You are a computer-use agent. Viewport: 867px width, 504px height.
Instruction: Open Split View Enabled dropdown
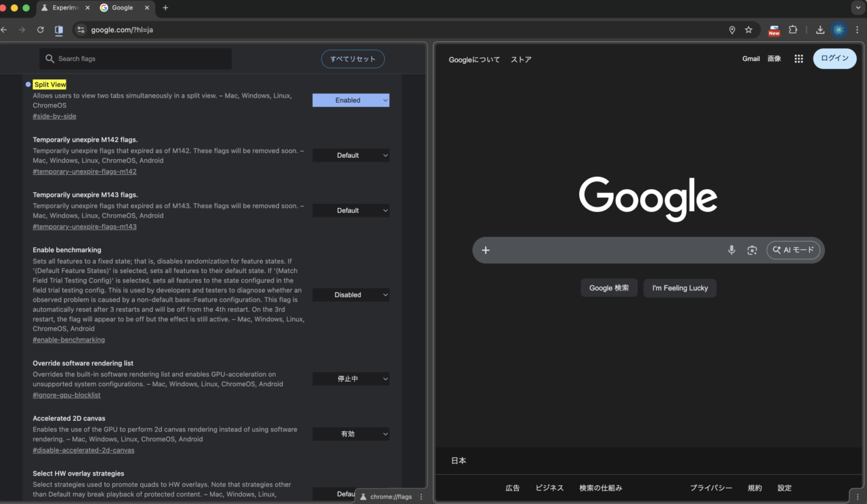point(350,100)
